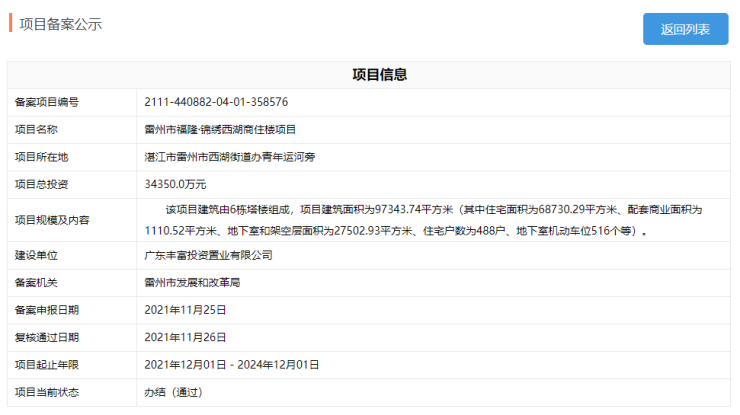Click the 建设单位 label cell
This screenshot has width=740, height=415.
pos(72,255)
